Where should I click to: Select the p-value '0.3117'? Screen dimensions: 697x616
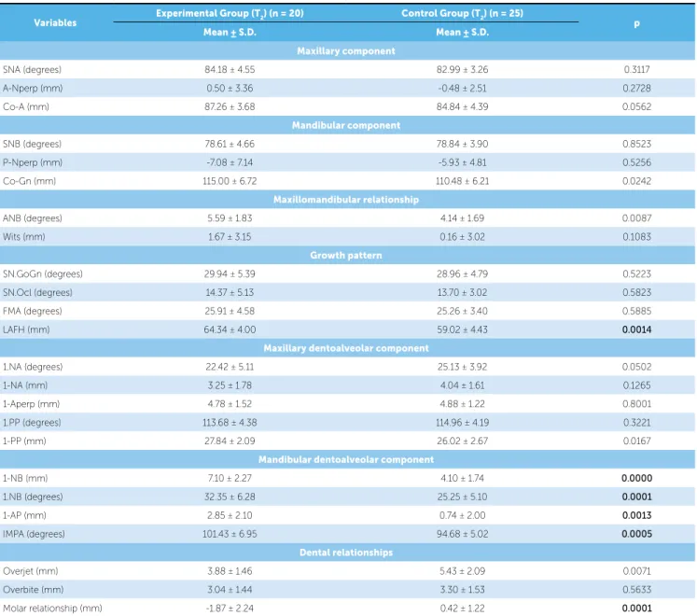636,70
